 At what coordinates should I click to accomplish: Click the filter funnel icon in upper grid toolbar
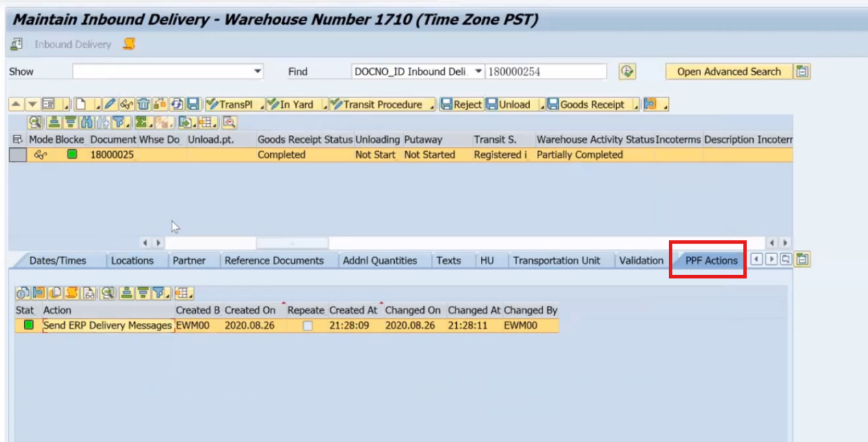(120, 122)
